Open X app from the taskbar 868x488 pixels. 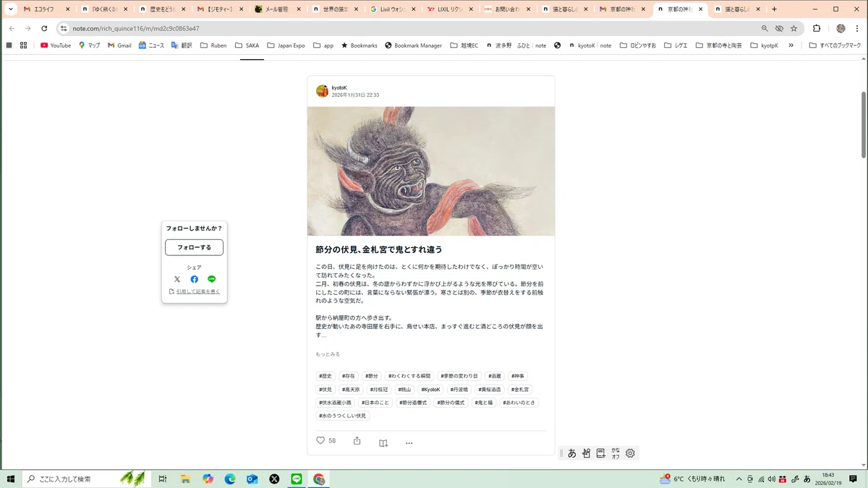point(274,479)
